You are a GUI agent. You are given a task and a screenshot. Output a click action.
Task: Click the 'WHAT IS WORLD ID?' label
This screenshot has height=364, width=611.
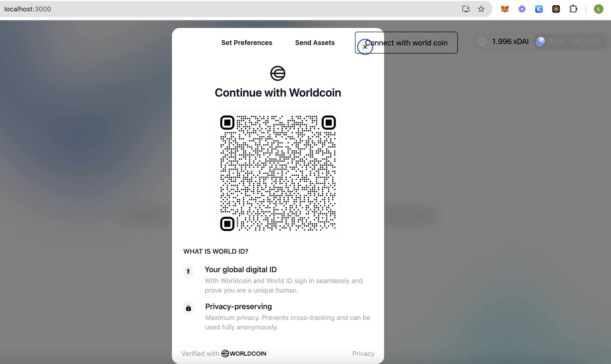(216, 251)
